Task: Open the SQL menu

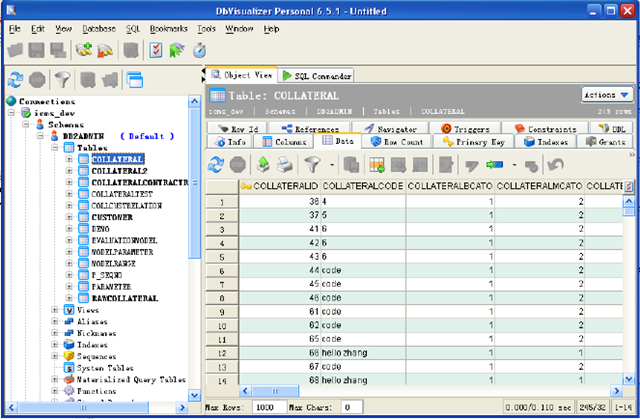Action: point(133,29)
